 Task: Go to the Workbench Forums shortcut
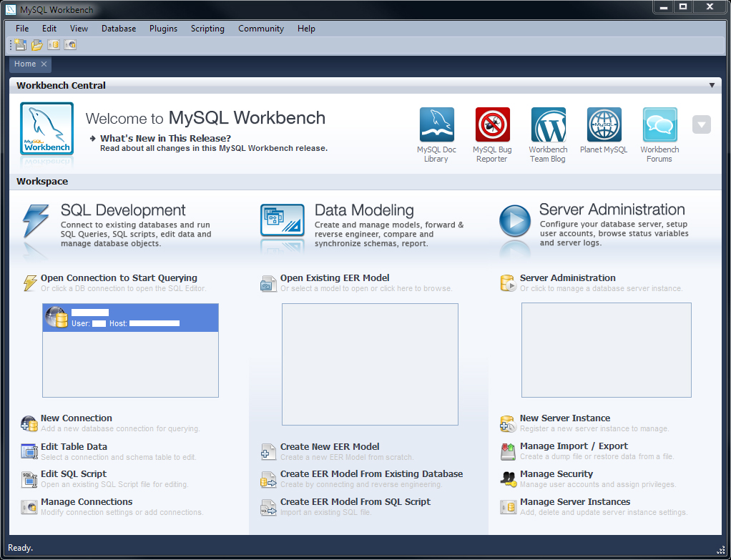click(x=659, y=124)
